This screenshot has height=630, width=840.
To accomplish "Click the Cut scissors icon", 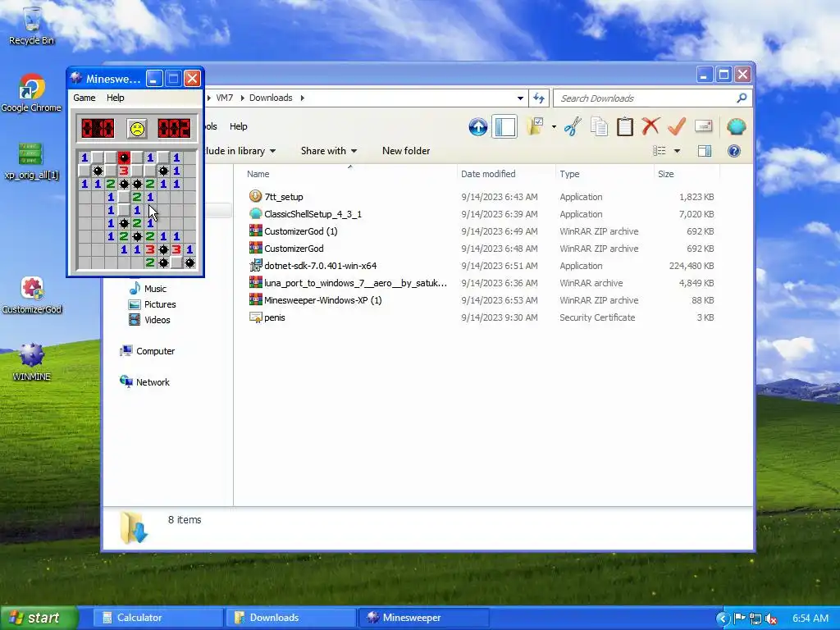I will coord(573,127).
